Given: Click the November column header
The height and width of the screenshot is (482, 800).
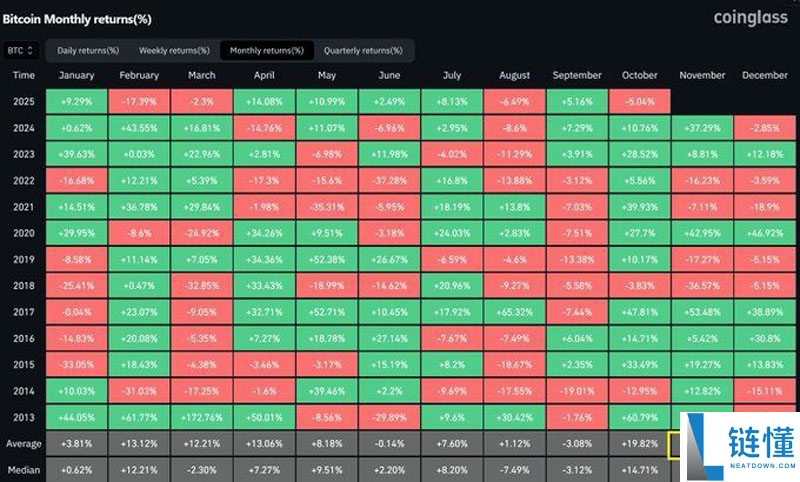Looking at the screenshot, I should [702, 75].
